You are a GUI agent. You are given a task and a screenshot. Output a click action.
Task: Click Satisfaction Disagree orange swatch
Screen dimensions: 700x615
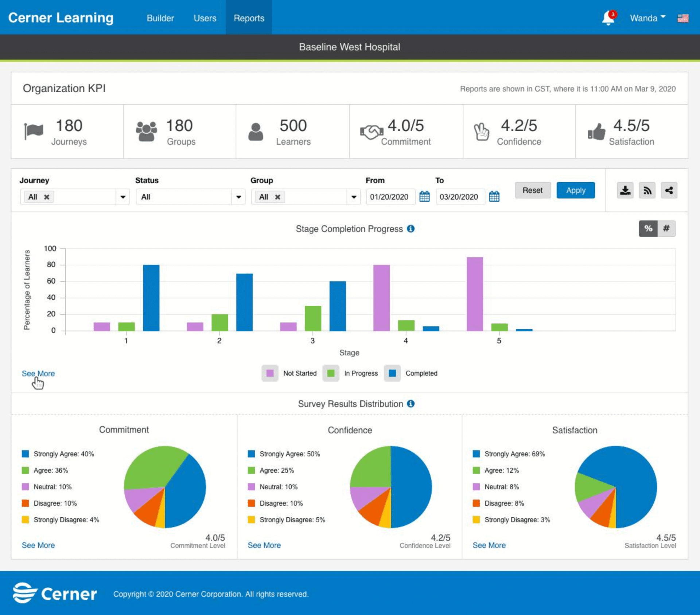click(x=476, y=503)
